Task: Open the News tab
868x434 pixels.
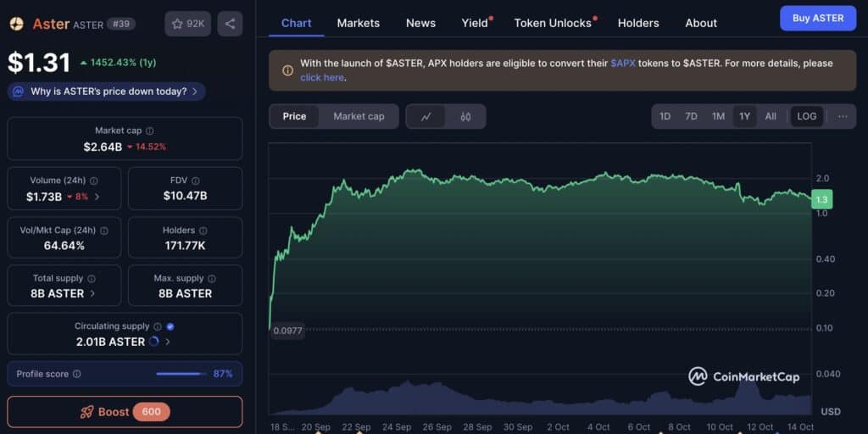Action: pyautogui.click(x=420, y=23)
